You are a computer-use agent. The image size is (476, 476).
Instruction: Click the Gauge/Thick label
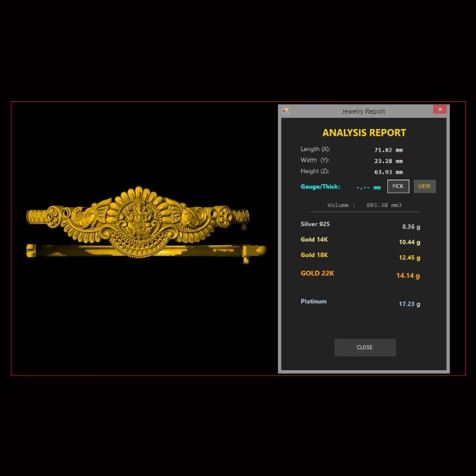(x=320, y=186)
